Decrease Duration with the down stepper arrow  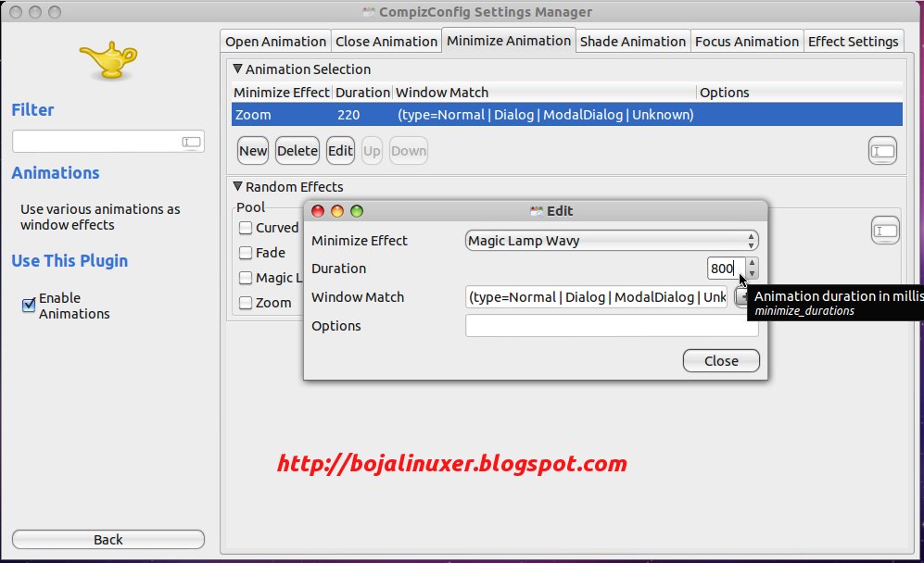(752, 274)
